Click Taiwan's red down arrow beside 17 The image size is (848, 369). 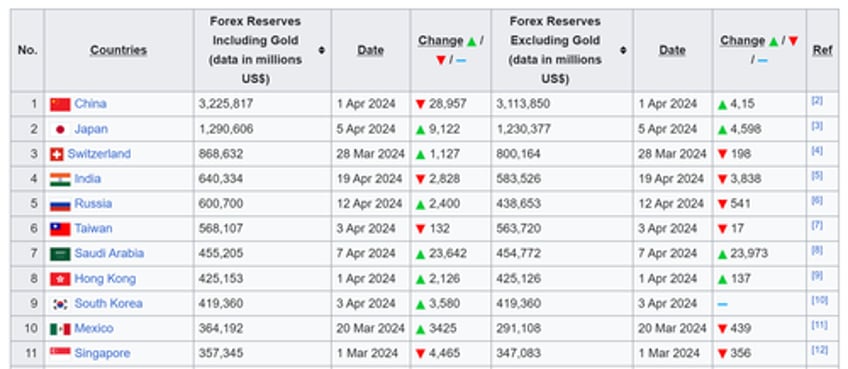722,229
